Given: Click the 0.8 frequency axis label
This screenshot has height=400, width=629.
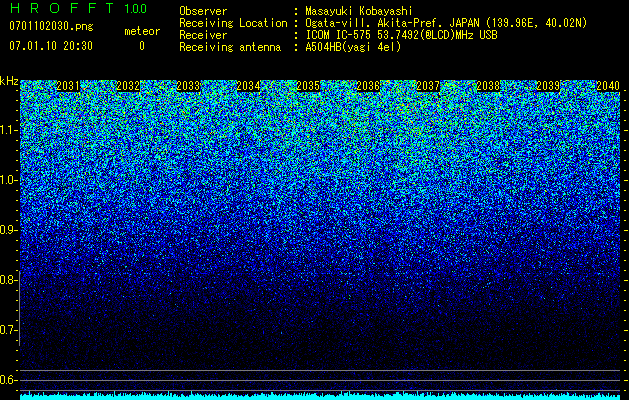Looking at the screenshot, I should [8, 280].
